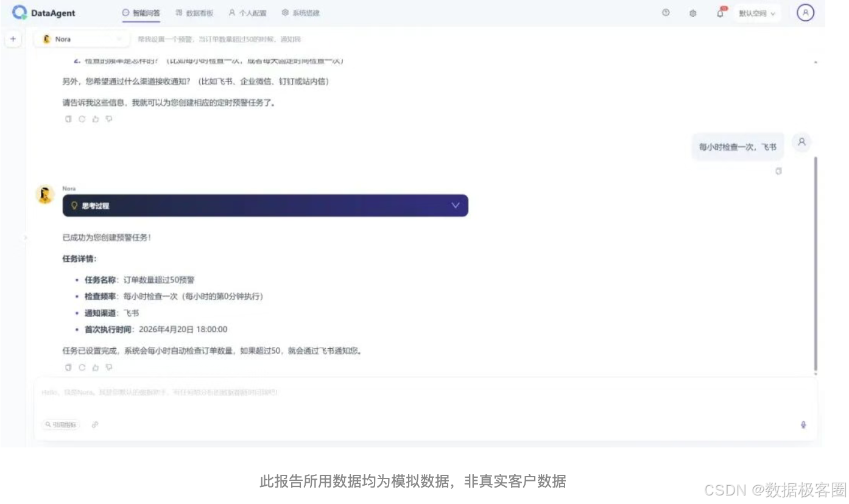The width and height of the screenshot is (849, 504).
Task: Like the reply ending 定时预警任务了
Action: (95, 119)
